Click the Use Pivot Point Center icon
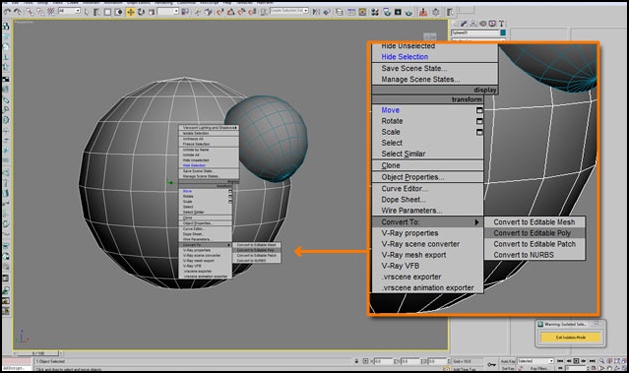The image size is (629, 373). [x=185, y=12]
